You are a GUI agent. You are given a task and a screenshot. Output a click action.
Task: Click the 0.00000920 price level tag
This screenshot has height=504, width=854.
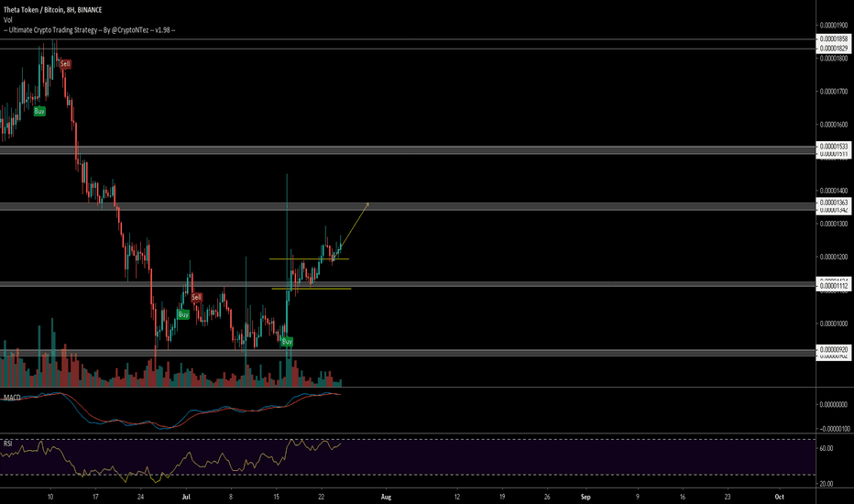coord(833,349)
